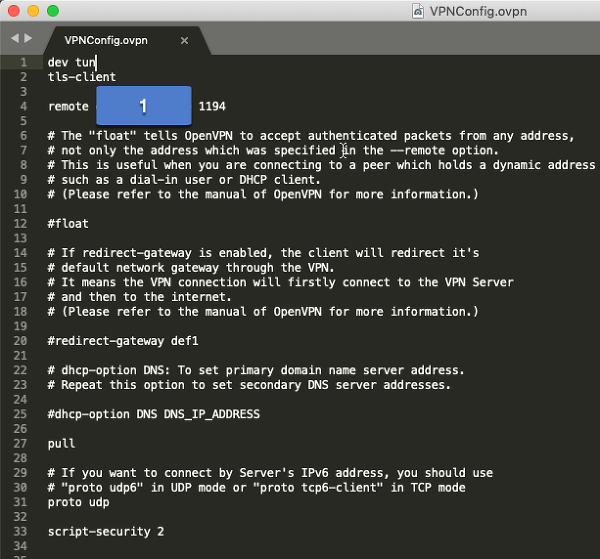This screenshot has height=559, width=600.
Task: Click the 'pull' directive
Action: (61, 443)
